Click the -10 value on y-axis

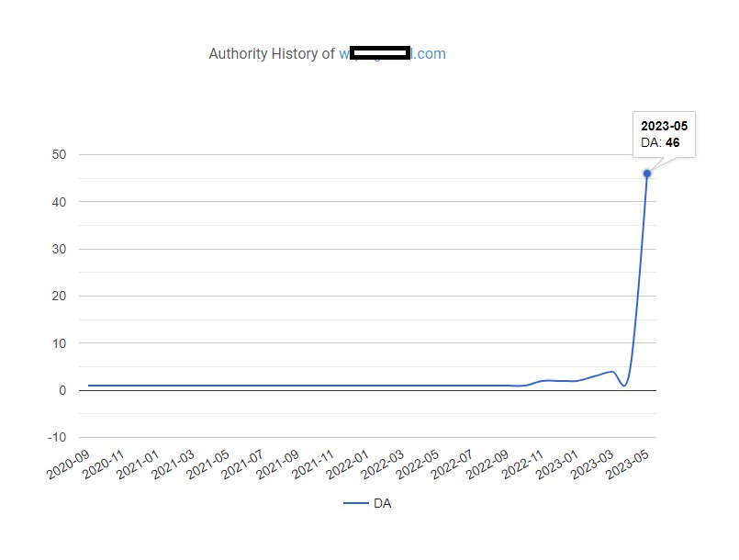[57, 437]
